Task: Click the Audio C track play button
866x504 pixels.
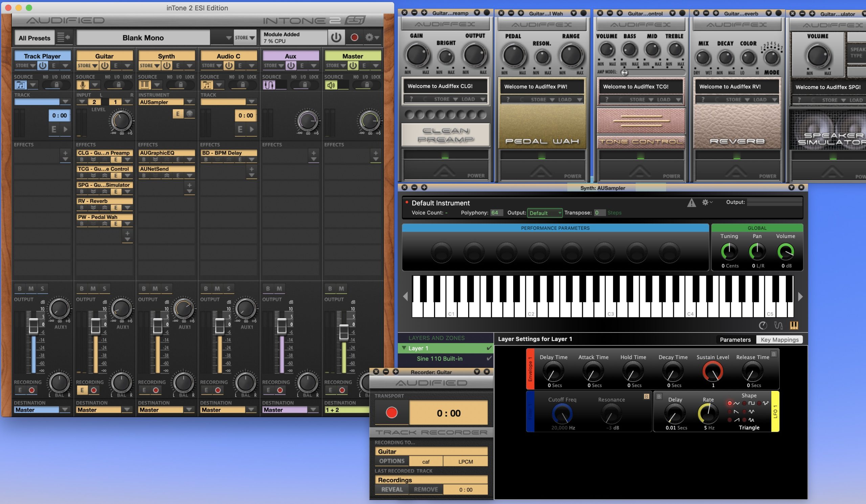Action: pyautogui.click(x=252, y=129)
